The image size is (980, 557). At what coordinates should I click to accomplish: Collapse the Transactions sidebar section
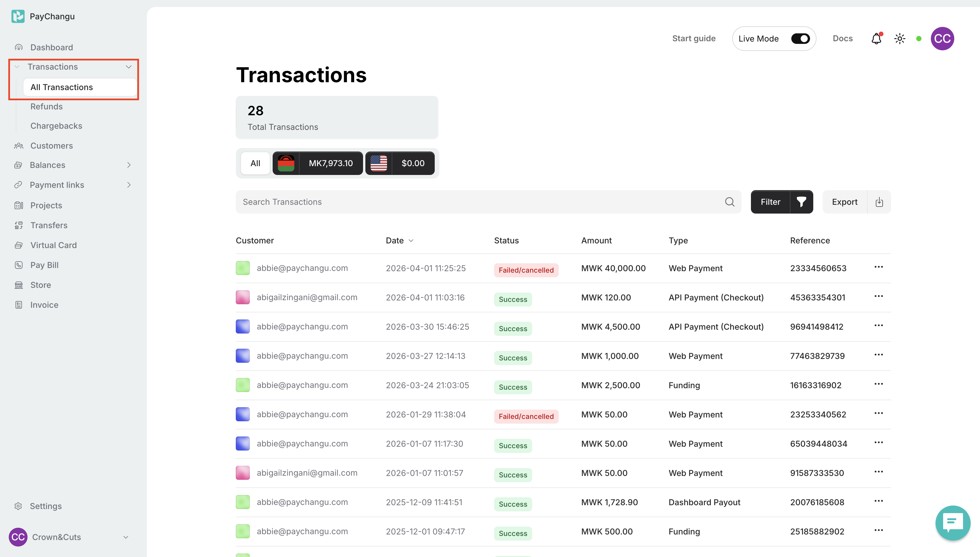coord(128,67)
